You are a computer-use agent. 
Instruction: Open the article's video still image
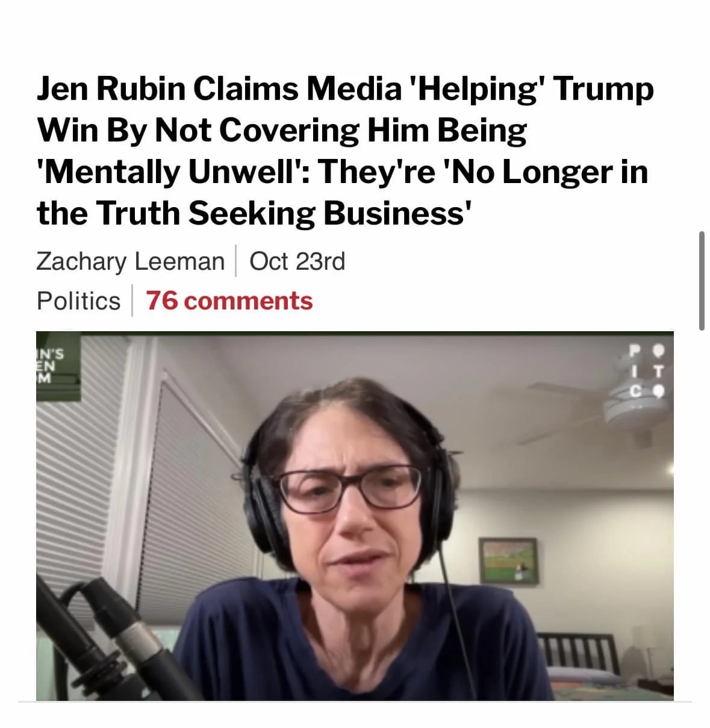click(355, 515)
